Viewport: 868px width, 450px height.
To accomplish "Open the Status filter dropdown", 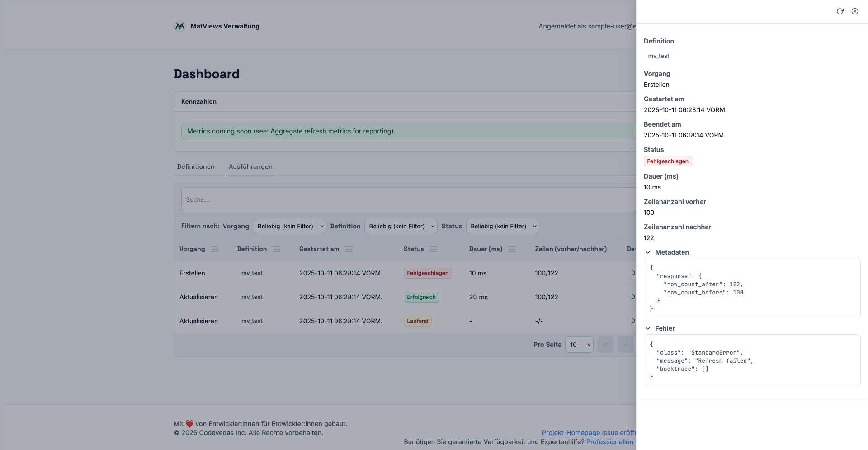I will tap(502, 226).
